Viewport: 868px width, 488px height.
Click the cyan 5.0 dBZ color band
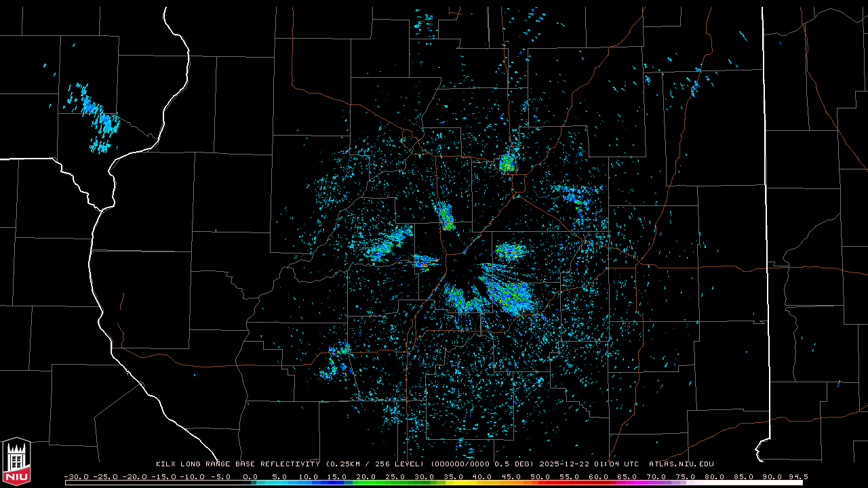coord(279,483)
